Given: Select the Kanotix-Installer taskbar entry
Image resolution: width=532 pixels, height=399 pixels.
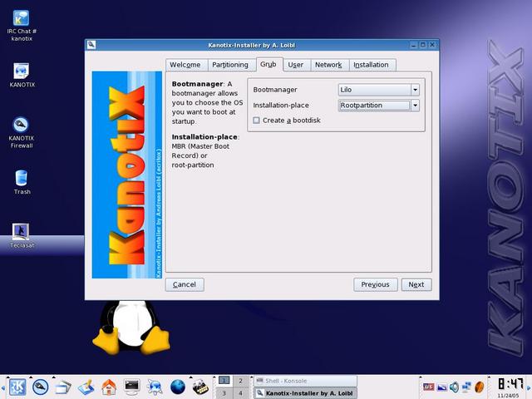Looking at the screenshot, I should click(x=305, y=393).
